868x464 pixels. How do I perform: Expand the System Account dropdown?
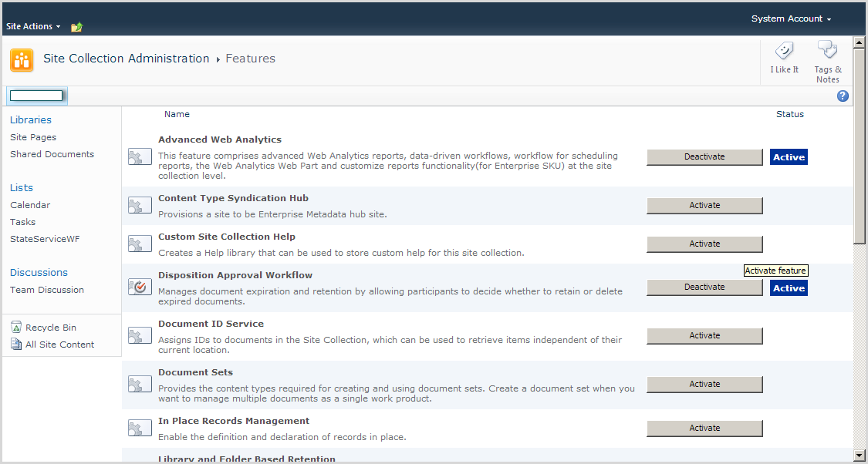click(x=791, y=18)
